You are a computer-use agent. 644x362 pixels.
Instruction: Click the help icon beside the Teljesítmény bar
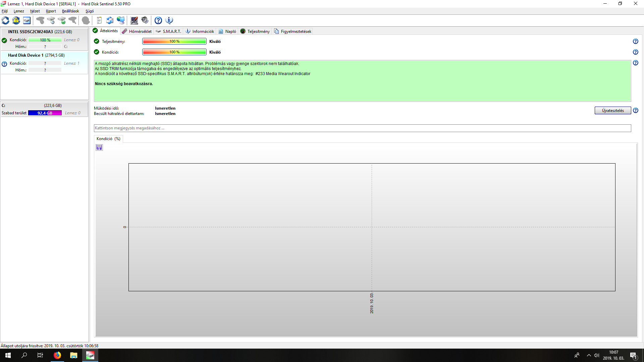pyautogui.click(x=635, y=41)
